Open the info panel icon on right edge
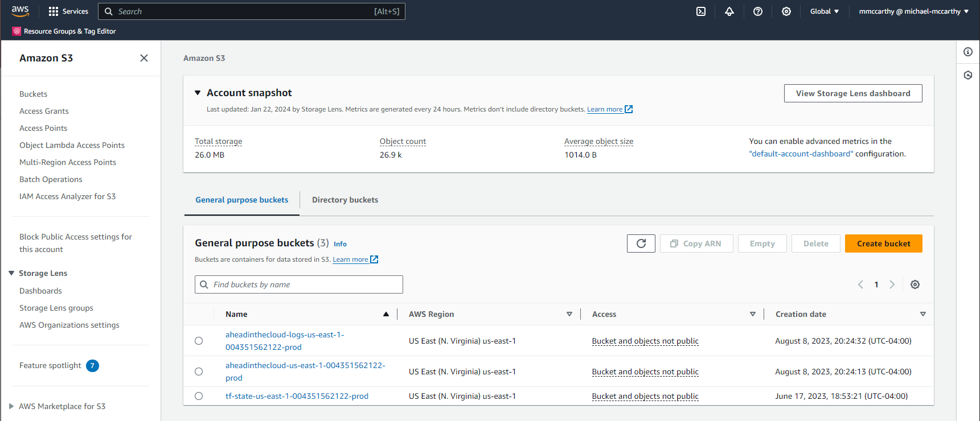 968,52
